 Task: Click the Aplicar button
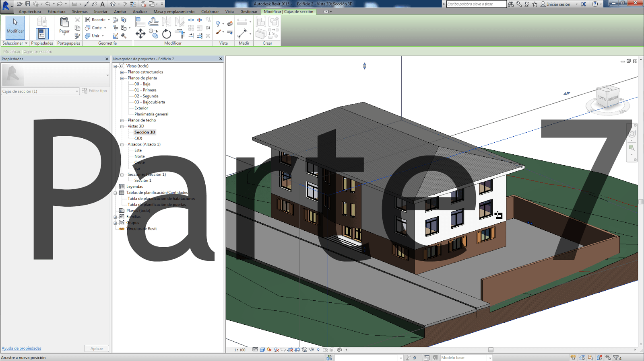[x=97, y=349]
